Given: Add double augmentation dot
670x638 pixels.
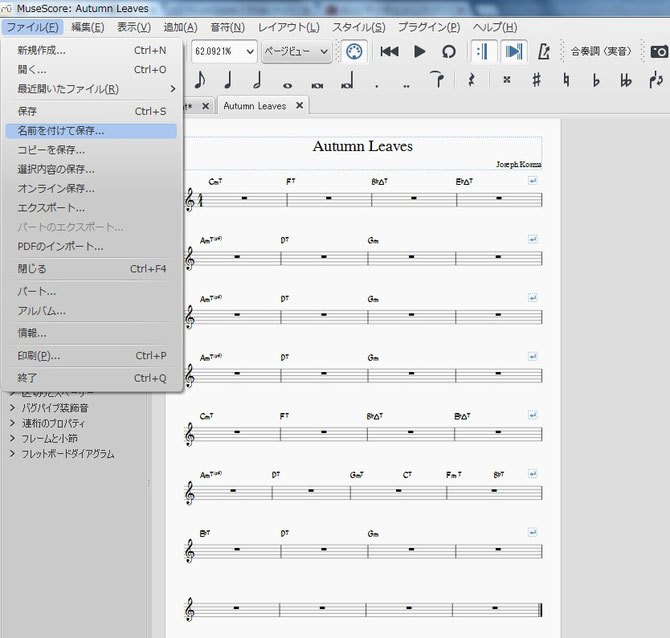Looking at the screenshot, I should (x=406, y=85).
